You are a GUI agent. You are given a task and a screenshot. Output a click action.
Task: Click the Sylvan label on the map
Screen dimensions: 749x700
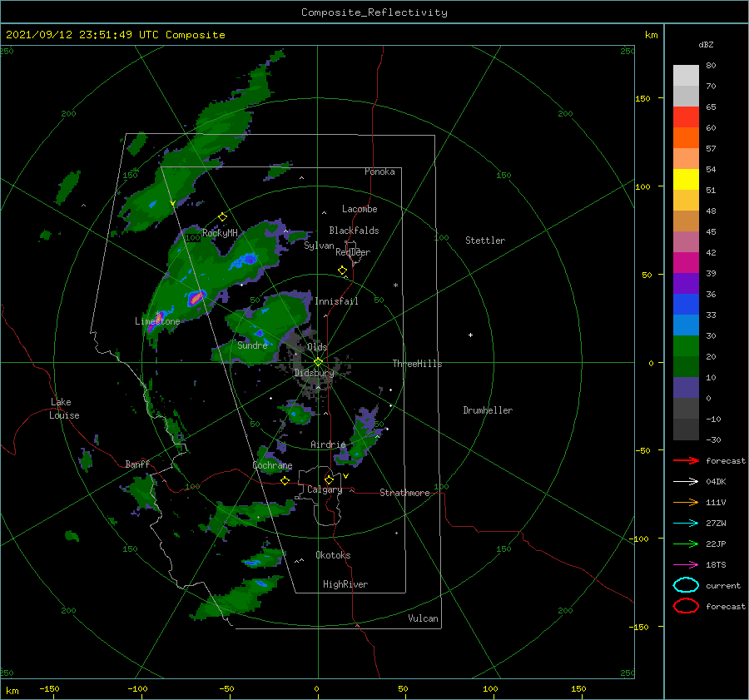(319, 246)
